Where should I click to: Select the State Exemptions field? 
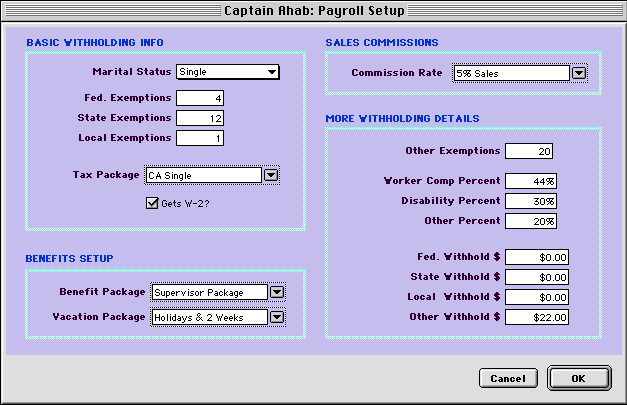click(200, 118)
